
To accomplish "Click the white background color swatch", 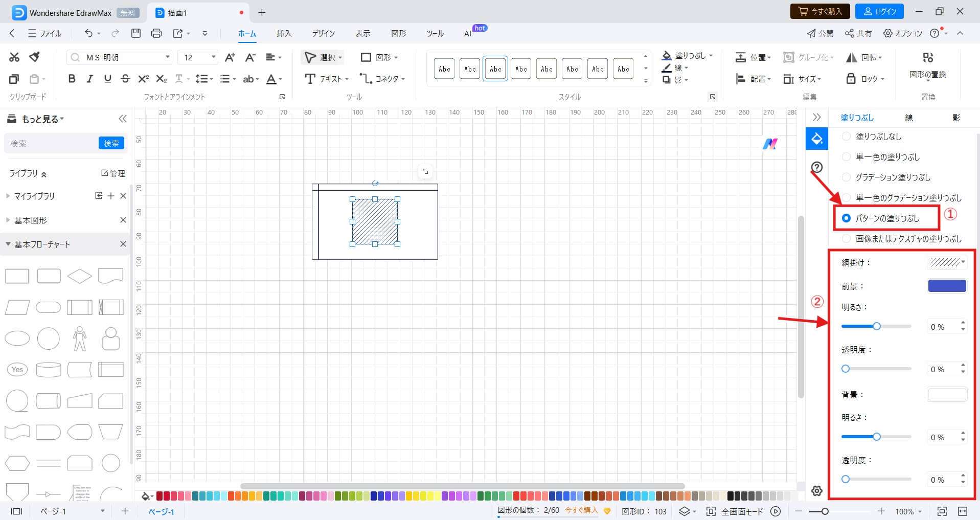I will click(x=947, y=394).
